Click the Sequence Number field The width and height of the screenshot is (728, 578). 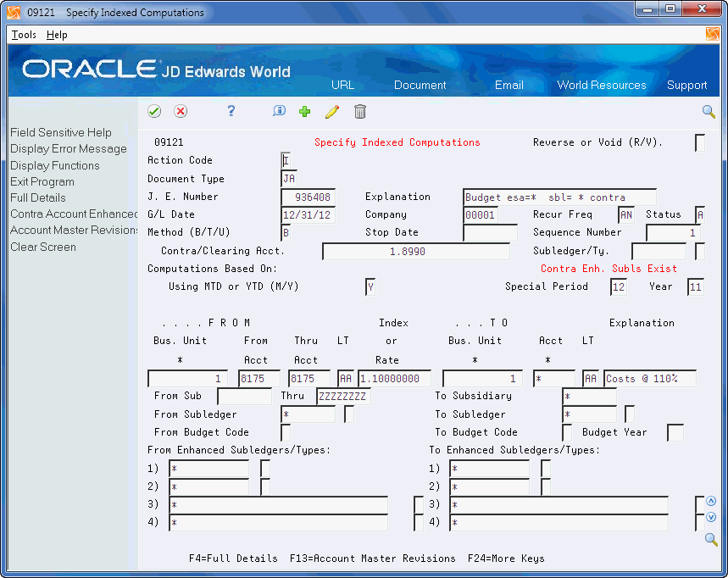pyautogui.click(x=673, y=232)
